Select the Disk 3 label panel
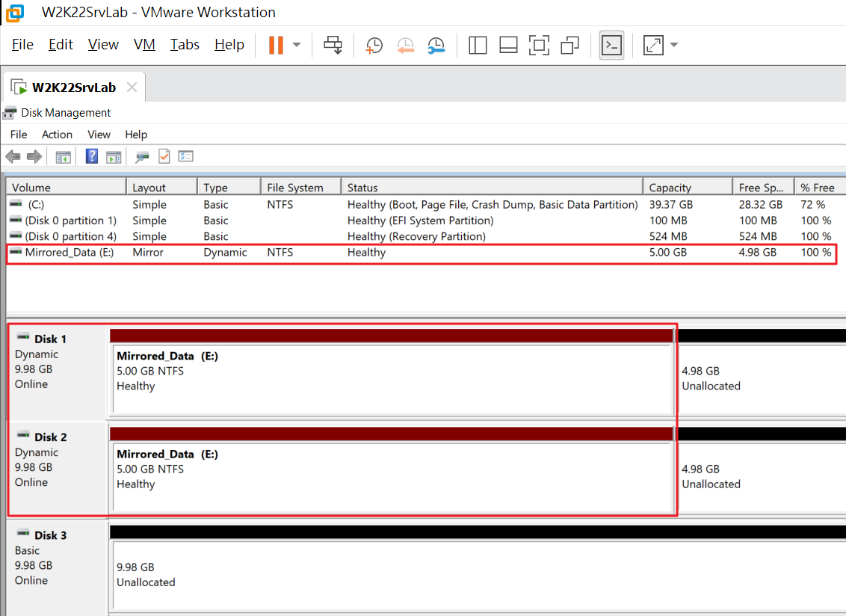The height and width of the screenshot is (616, 846). (x=57, y=567)
